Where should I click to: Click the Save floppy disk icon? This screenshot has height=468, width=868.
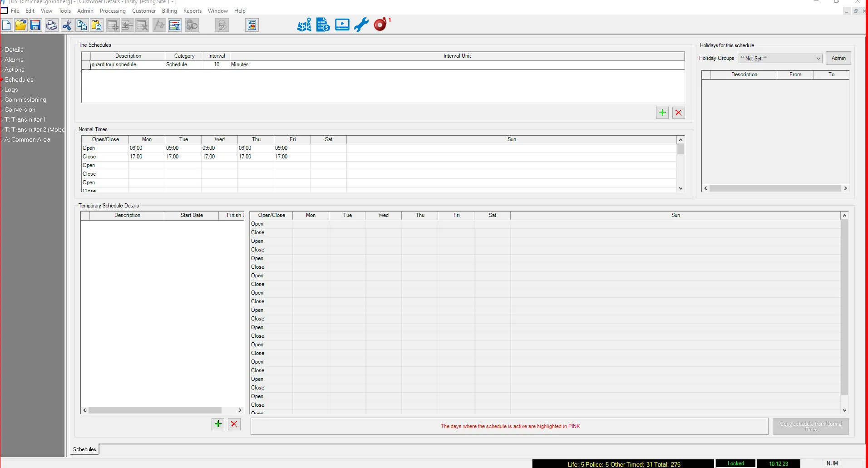(35, 25)
